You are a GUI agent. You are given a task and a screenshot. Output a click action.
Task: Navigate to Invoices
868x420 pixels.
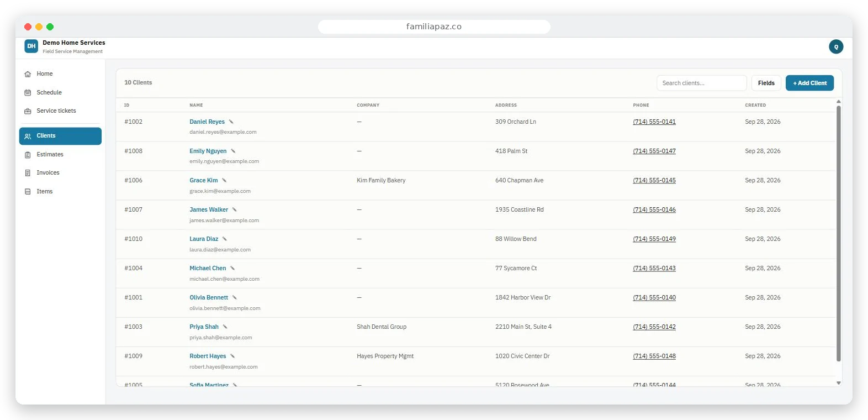click(60, 173)
